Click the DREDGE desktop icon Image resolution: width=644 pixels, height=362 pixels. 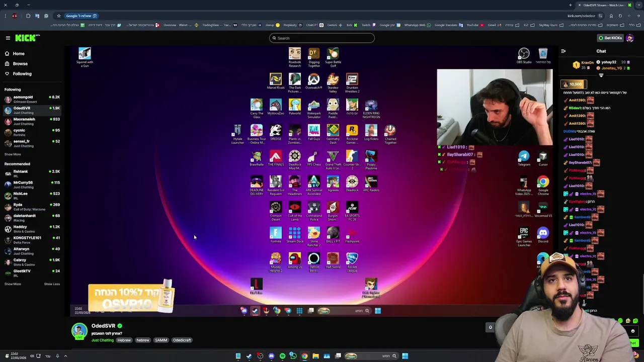pyautogui.click(x=276, y=133)
